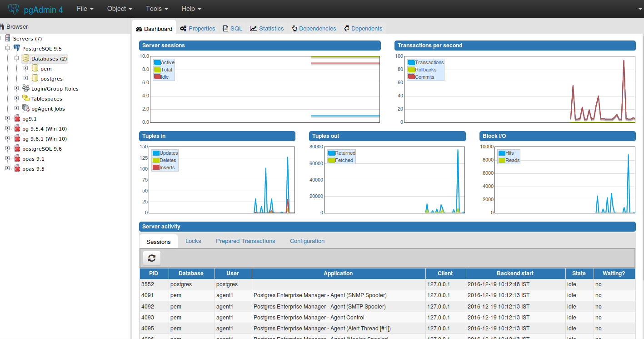Click the binoculars icon beside Browser

(x=2, y=27)
